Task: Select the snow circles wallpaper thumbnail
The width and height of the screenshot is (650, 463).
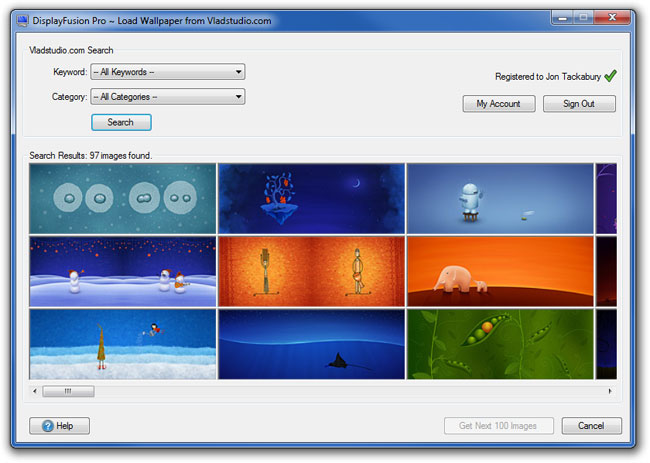Action: [123, 198]
